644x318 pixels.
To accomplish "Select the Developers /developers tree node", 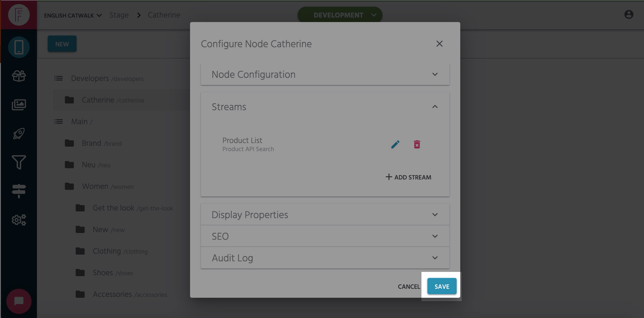I will point(107,78).
